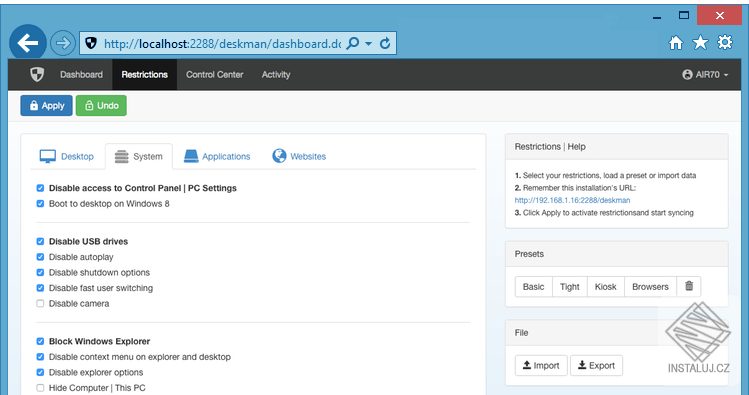The width and height of the screenshot is (749, 395).
Task: Click the Apply button
Action: tap(46, 106)
